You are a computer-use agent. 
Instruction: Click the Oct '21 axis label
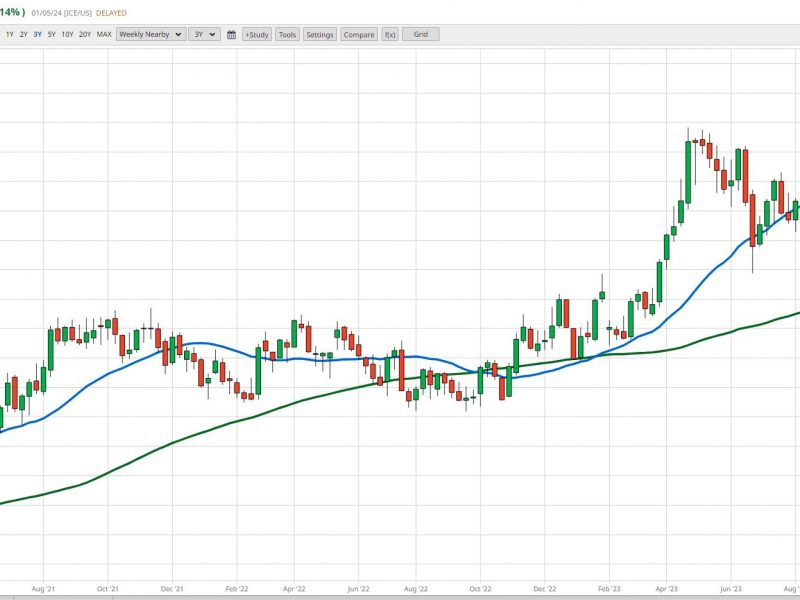pyautogui.click(x=108, y=589)
